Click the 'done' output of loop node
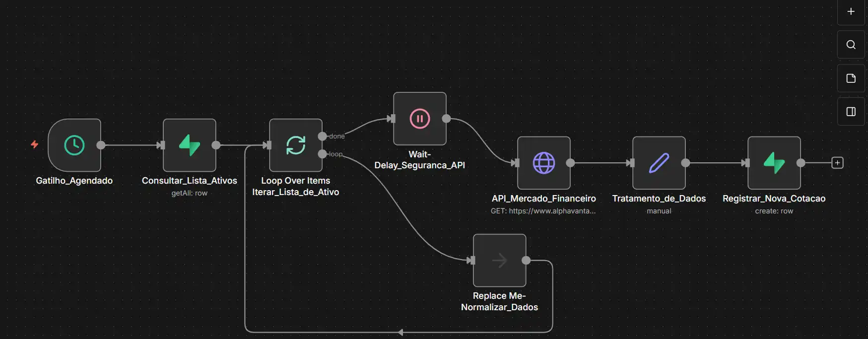Viewport: 868px width, 339px height. [323, 136]
